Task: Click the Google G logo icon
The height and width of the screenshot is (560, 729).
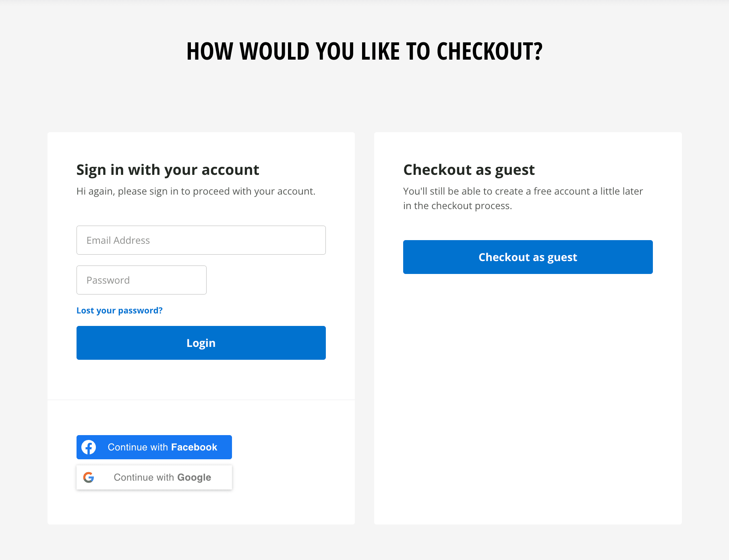Action: click(89, 477)
